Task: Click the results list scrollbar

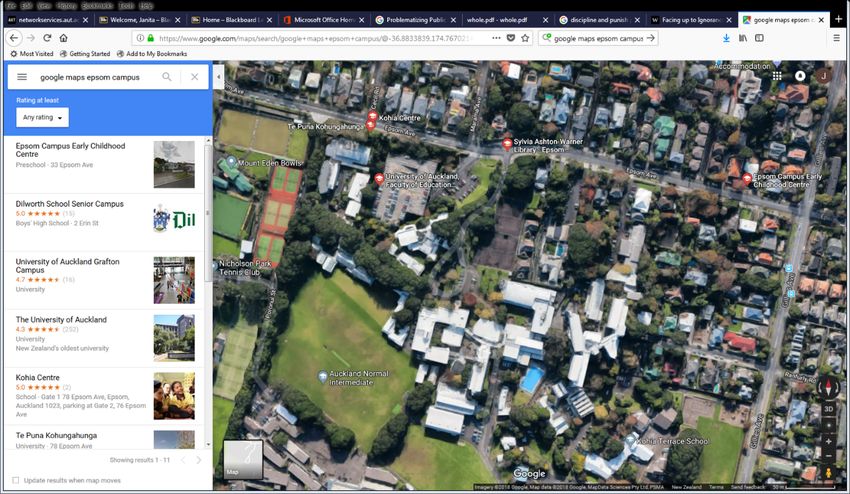Action: point(208,213)
